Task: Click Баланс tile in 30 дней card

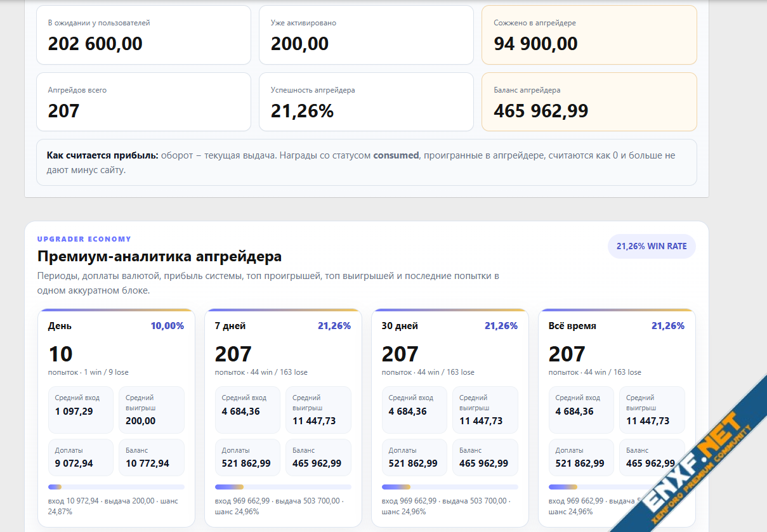Action: (485, 457)
